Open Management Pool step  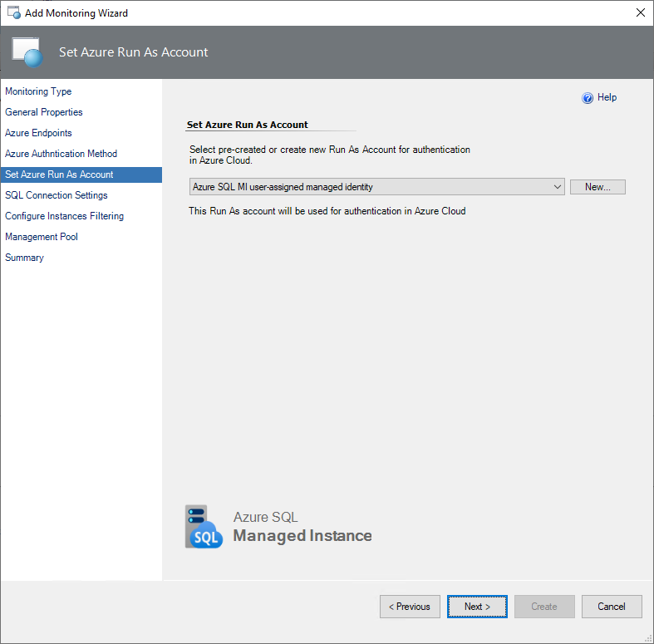coord(42,237)
